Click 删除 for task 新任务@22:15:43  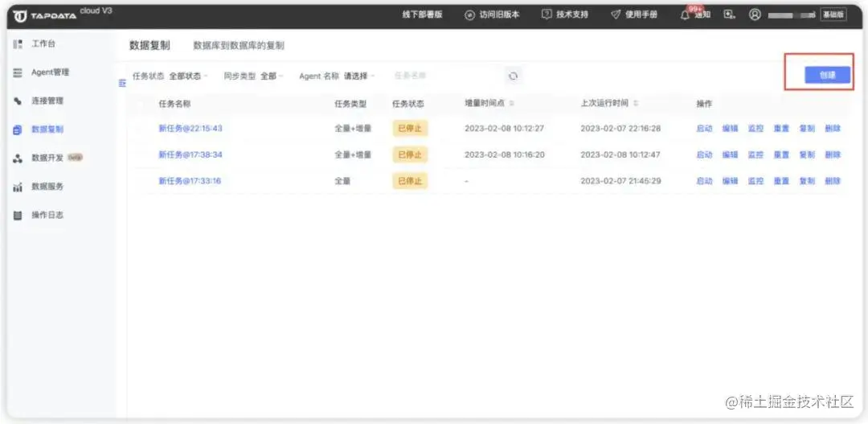pos(833,128)
